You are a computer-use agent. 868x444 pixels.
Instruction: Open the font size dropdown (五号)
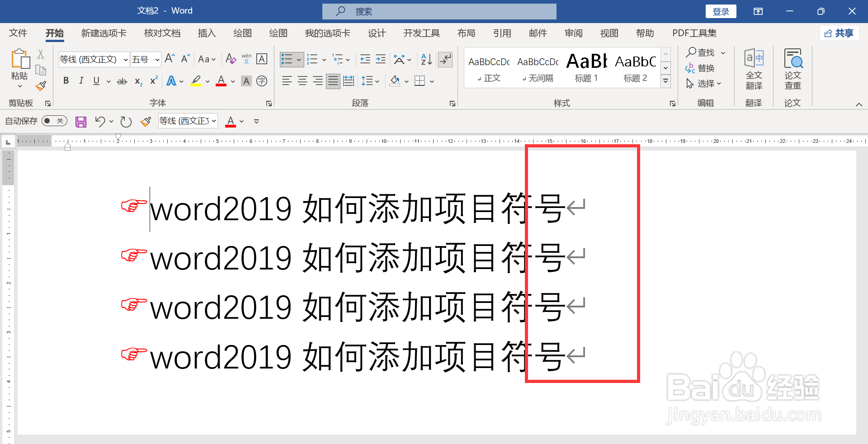(x=157, y=60)
